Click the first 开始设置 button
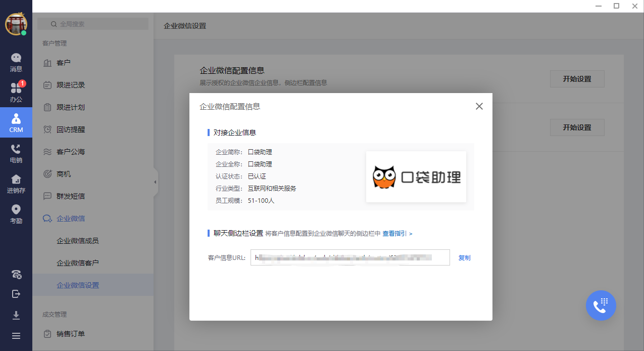 577,79
